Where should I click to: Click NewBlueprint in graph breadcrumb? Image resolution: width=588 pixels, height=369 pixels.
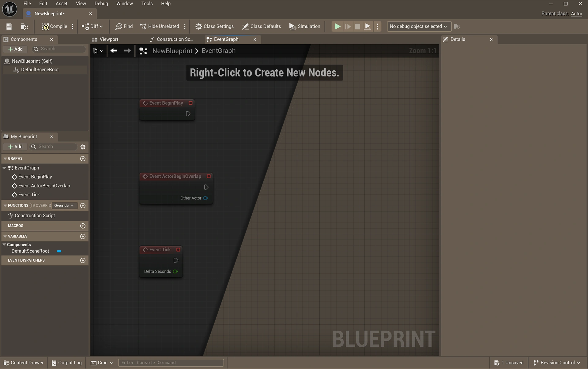[x=172, y=51]
